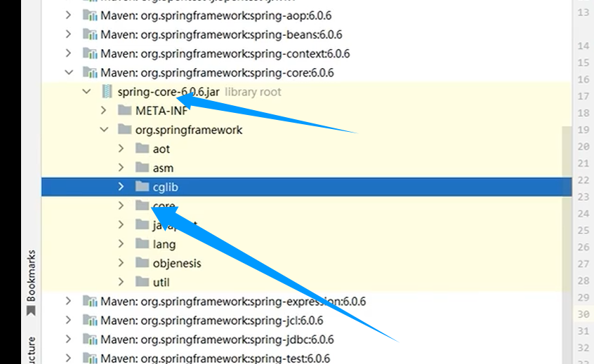Collapse the spring-core:6.0.6 Maven library
594x364 pixels.
pyautogui.click(x=69, y=72)
